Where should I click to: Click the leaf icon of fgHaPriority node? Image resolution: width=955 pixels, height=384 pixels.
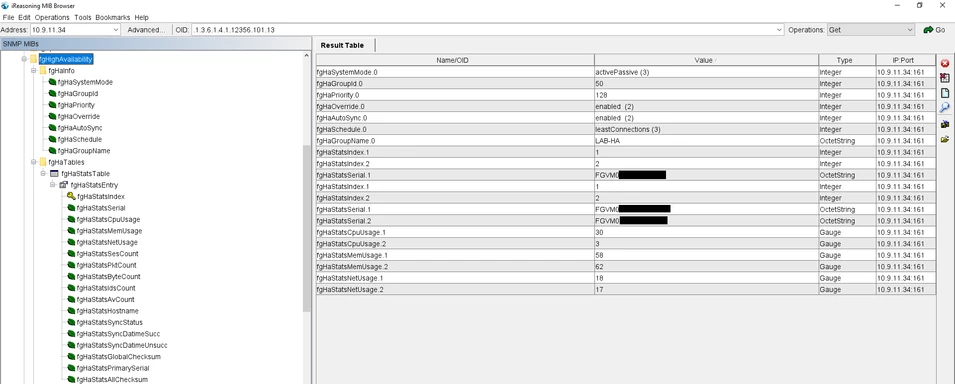(52, 105)
